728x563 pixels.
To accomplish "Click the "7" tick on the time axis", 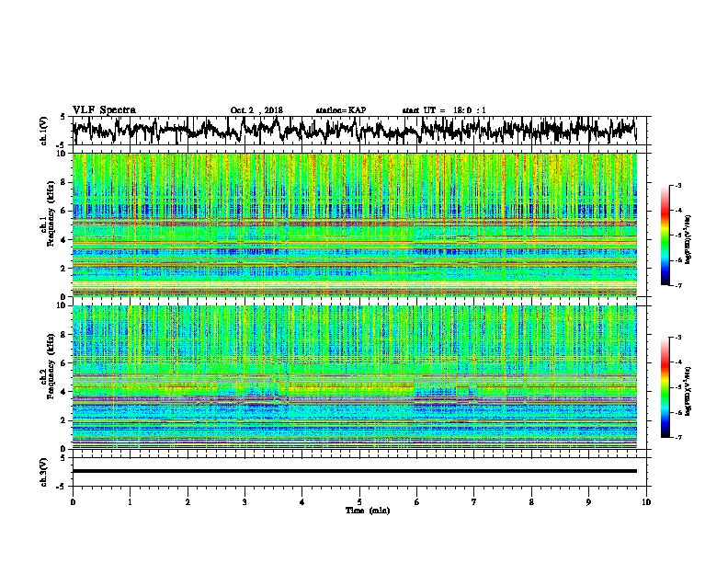I will [474, 502].
